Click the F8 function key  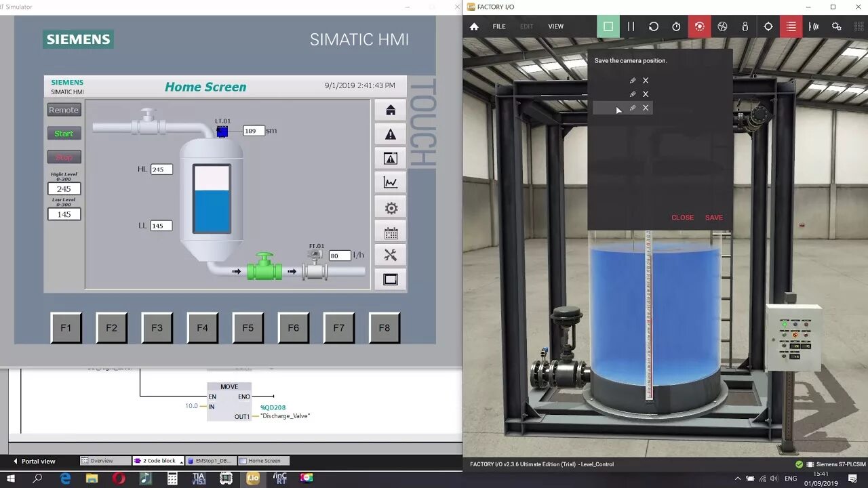384,328
